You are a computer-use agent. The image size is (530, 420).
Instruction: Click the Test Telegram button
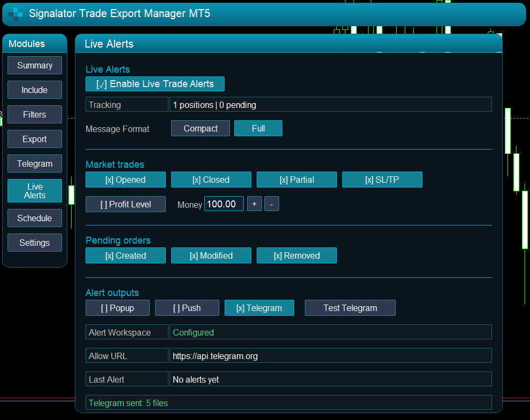click(x=350, y=308)
